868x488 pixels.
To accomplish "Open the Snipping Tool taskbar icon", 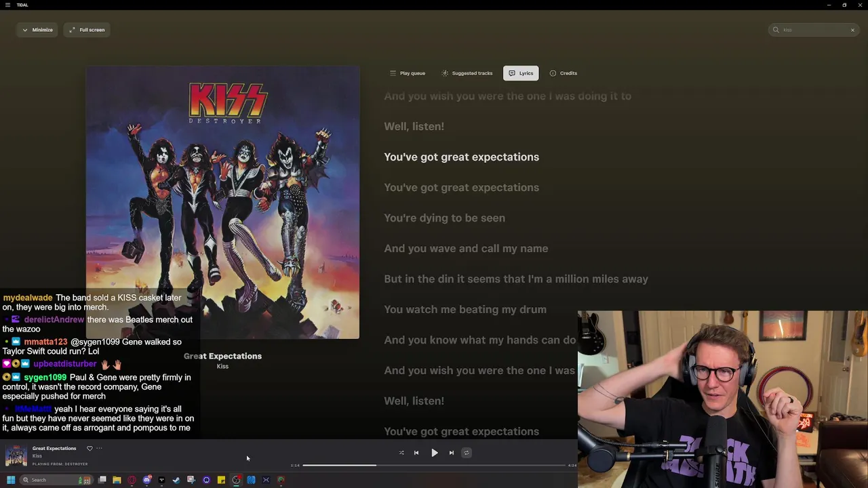I will point(191,480).
